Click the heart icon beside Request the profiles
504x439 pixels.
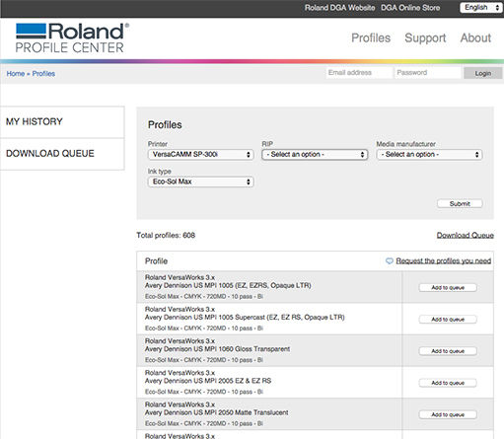pos(390,261)
